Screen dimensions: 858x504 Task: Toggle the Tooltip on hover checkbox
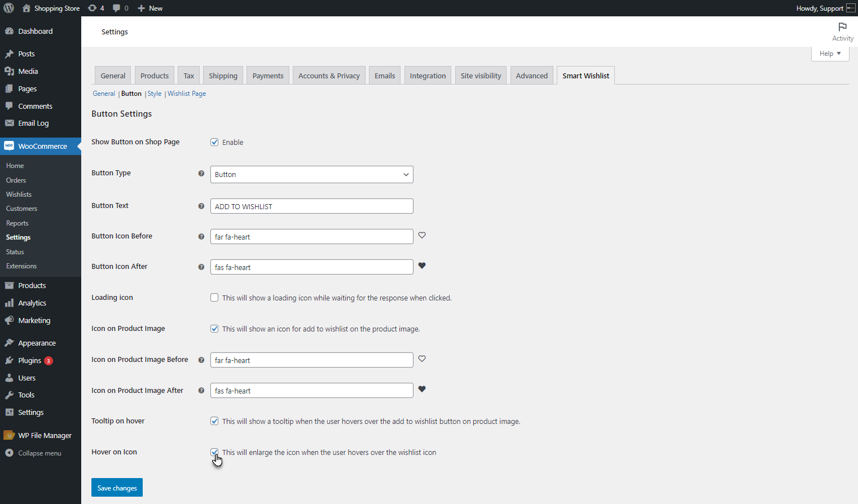pos(214,421)
